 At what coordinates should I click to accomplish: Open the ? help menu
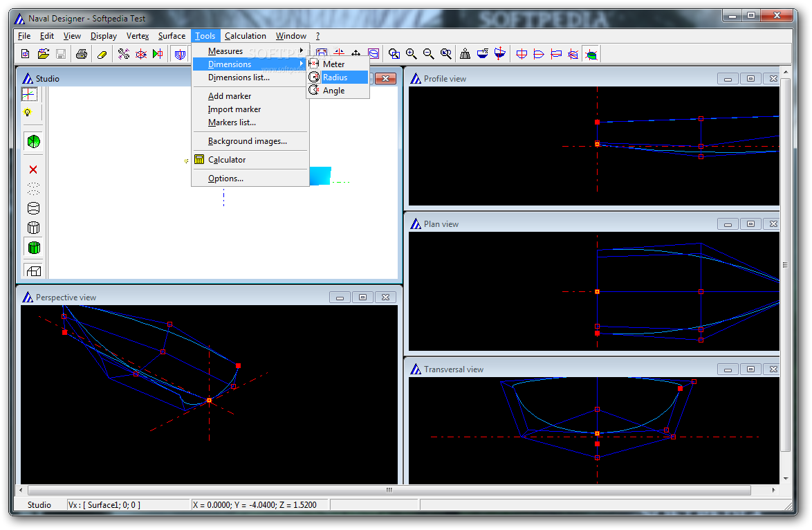tap(318, 36)
